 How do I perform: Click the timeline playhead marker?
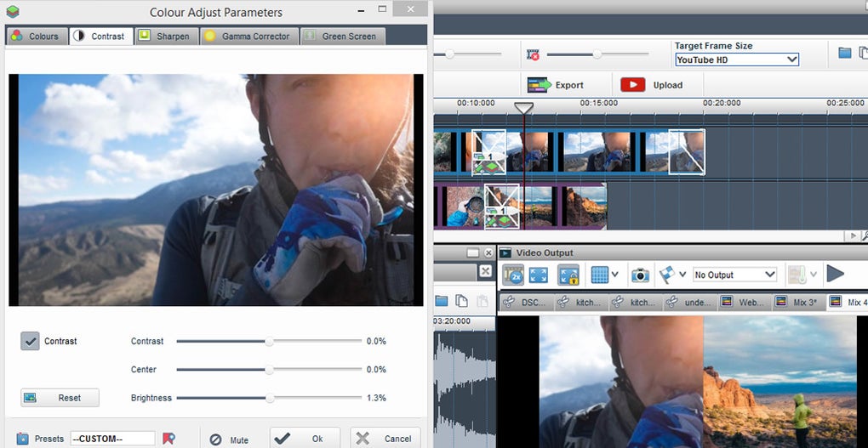(524, 108)
